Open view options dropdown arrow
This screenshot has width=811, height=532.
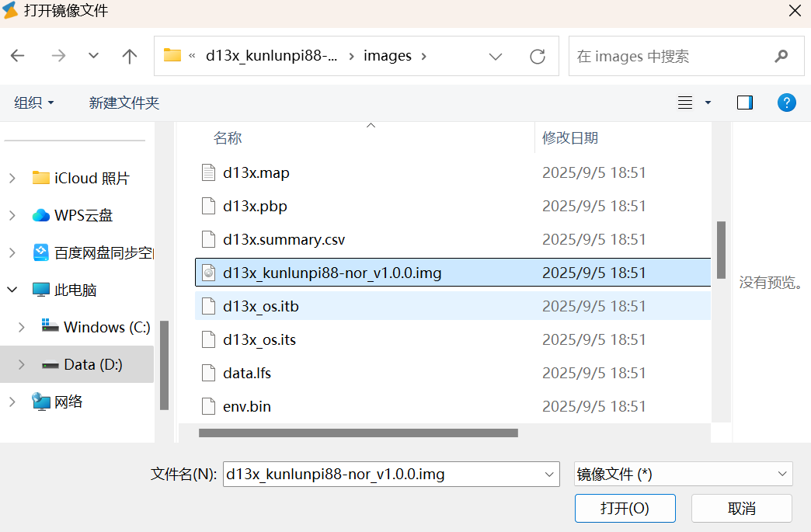(708, 103)
